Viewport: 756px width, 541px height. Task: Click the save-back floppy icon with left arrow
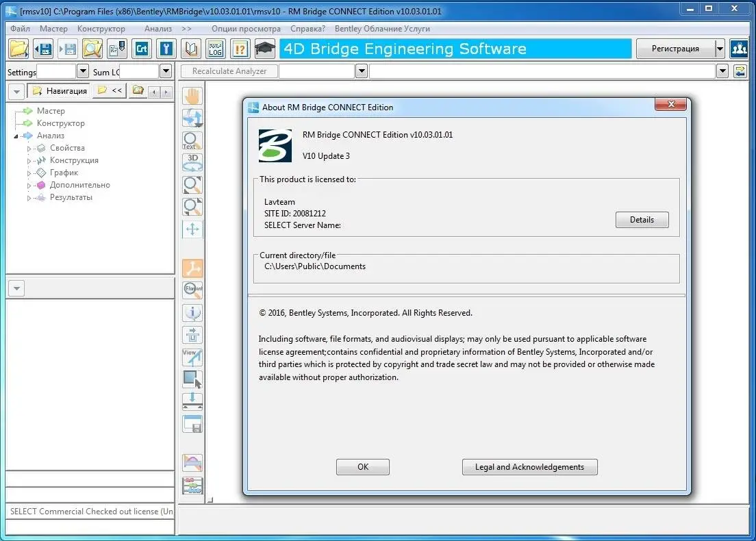click(x=43, y=49)
